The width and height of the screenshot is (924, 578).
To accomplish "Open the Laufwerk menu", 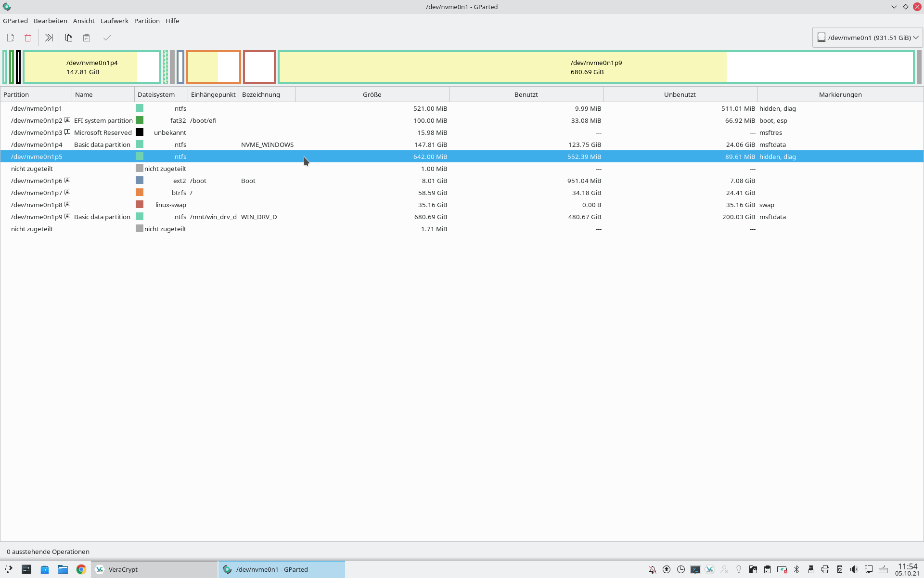I will click(x=114, y=21).
